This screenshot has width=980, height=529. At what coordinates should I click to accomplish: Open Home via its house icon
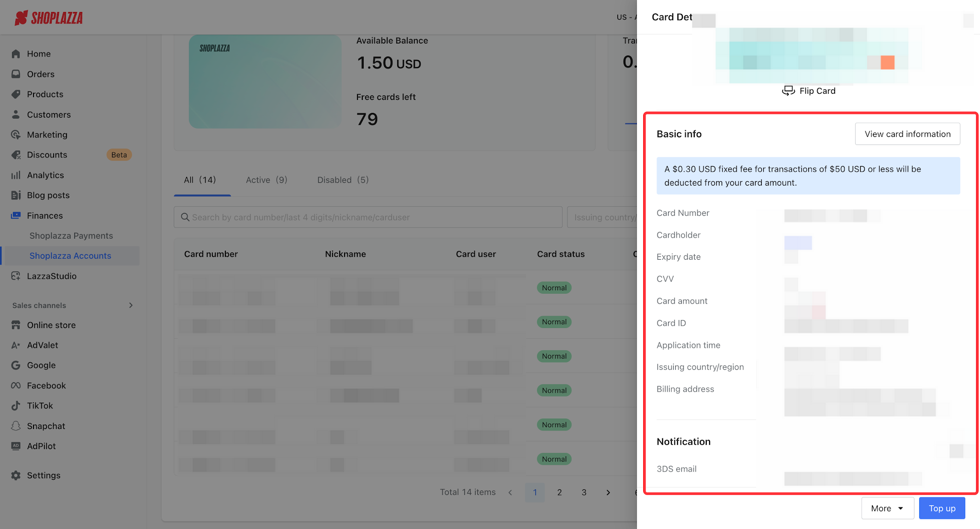click(16, 54)
